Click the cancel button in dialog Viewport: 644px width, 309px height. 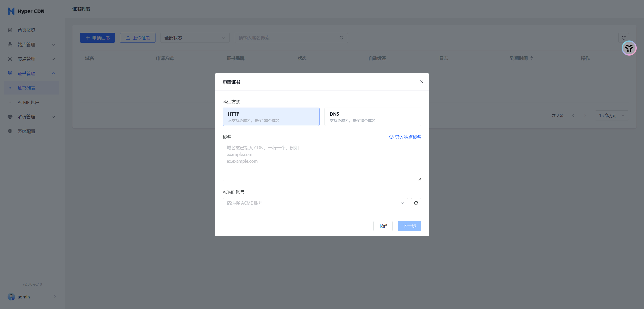(383, 226)
